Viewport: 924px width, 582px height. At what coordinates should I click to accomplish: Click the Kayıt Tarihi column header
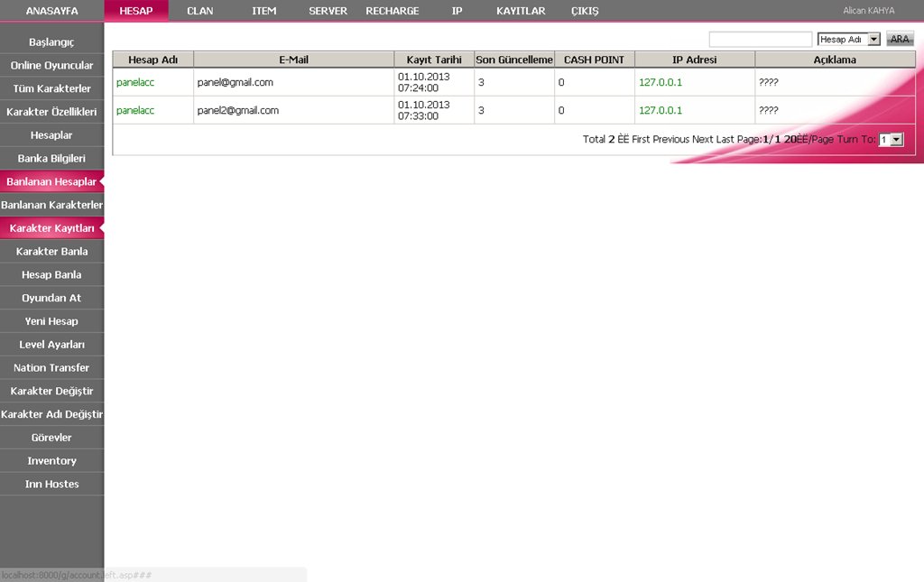(x=434, y=60)
